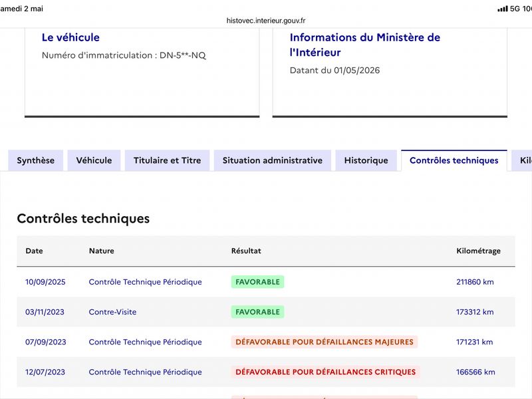Open Titulaire et Titre tab
Screen dimensions: 532x399
[168, 160]
